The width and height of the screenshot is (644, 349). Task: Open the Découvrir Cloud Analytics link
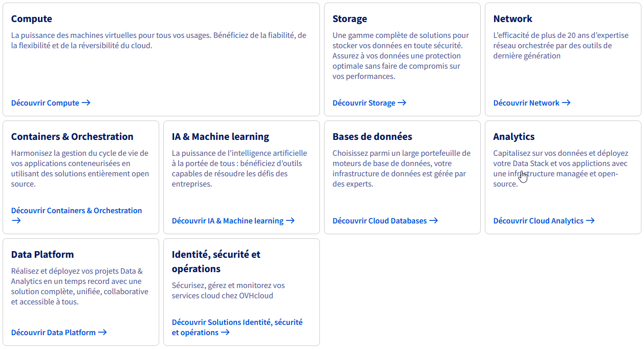tap(539, 220)
